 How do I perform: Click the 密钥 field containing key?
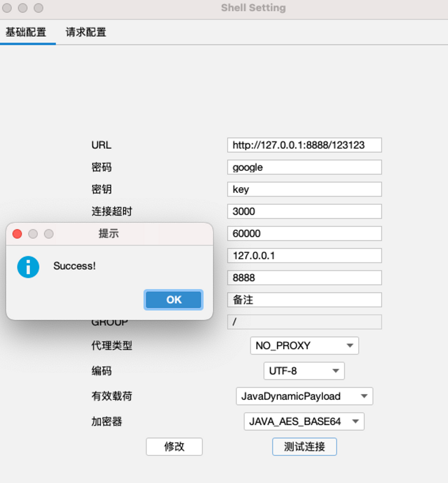[x=304, y=189]
